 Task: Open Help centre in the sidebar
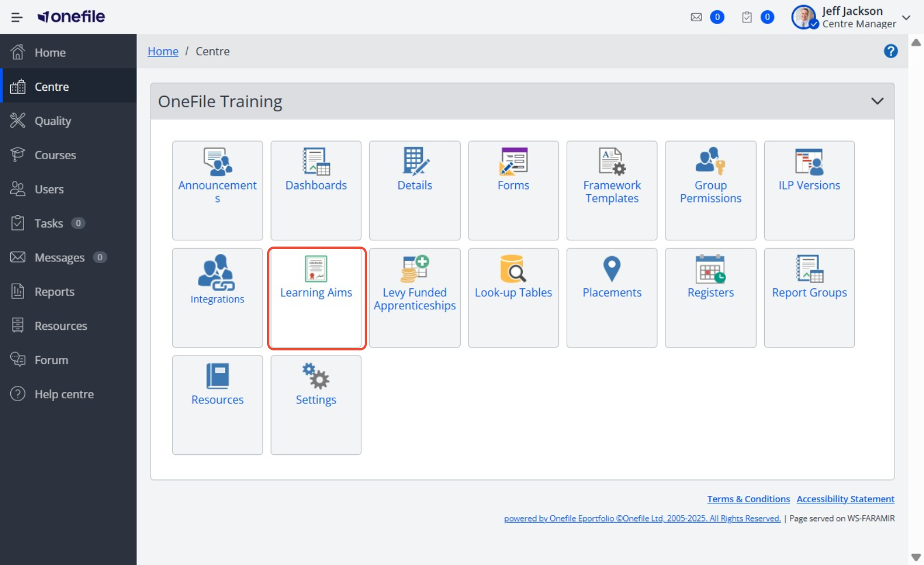pyautogui.click(x=68, y=394)
